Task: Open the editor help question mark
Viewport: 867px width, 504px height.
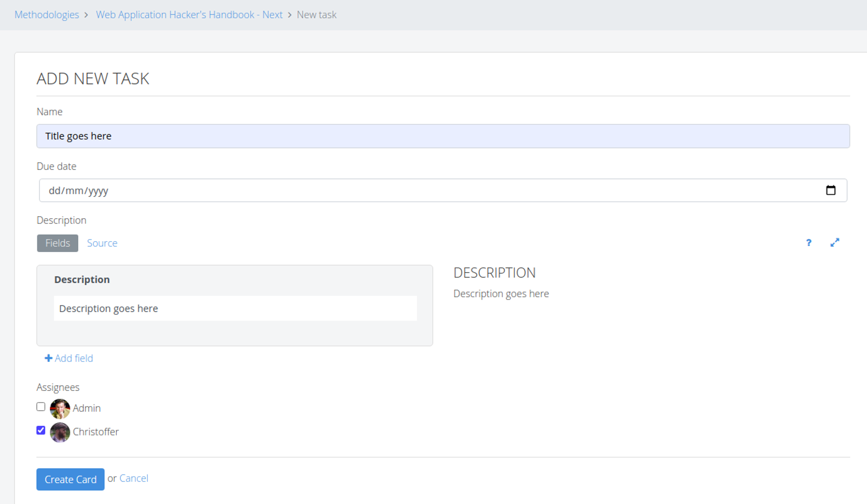Action: click(808, 243)
